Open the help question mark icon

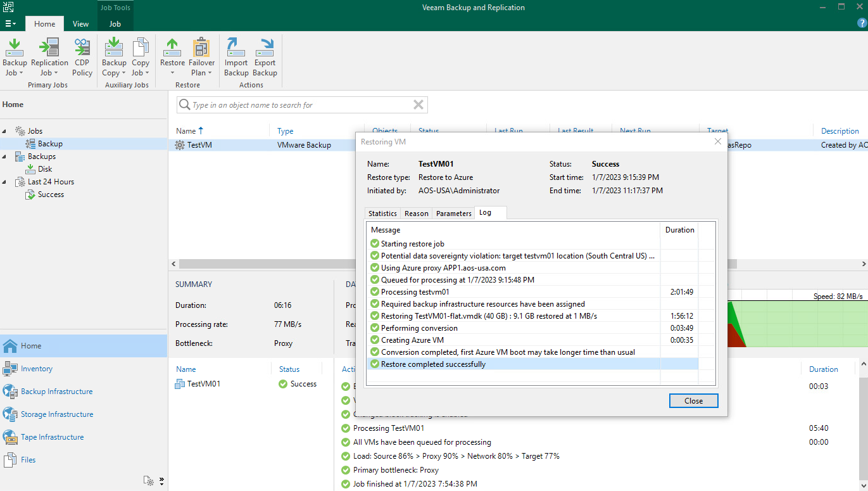[x=861, y=23]
